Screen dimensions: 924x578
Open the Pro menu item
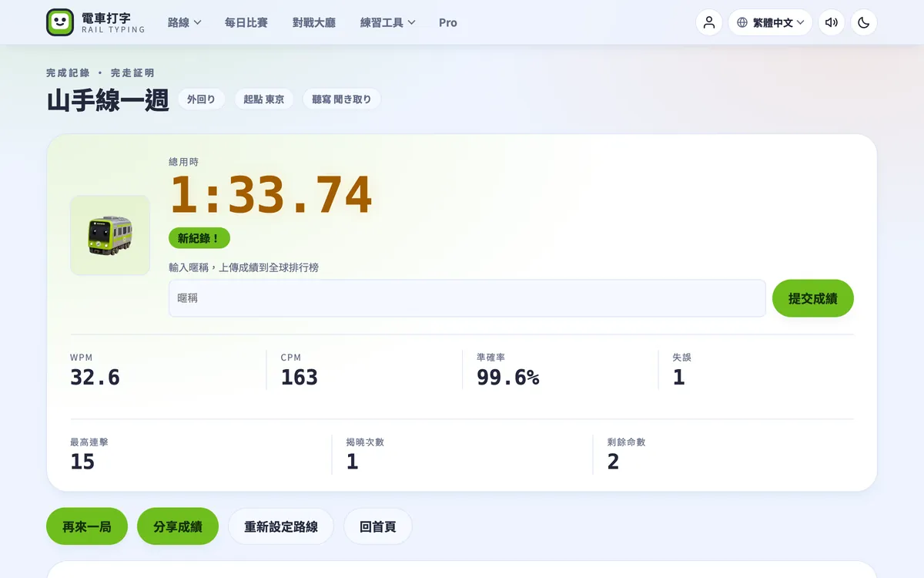[448, 22]
